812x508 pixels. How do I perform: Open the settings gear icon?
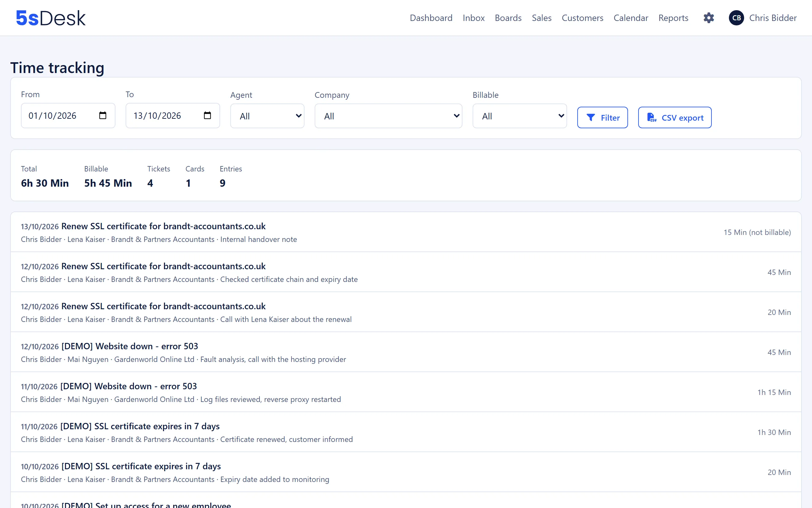(709, 18)
